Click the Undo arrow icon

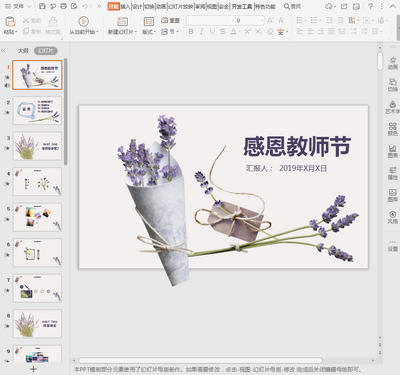[x=85, y=6]
